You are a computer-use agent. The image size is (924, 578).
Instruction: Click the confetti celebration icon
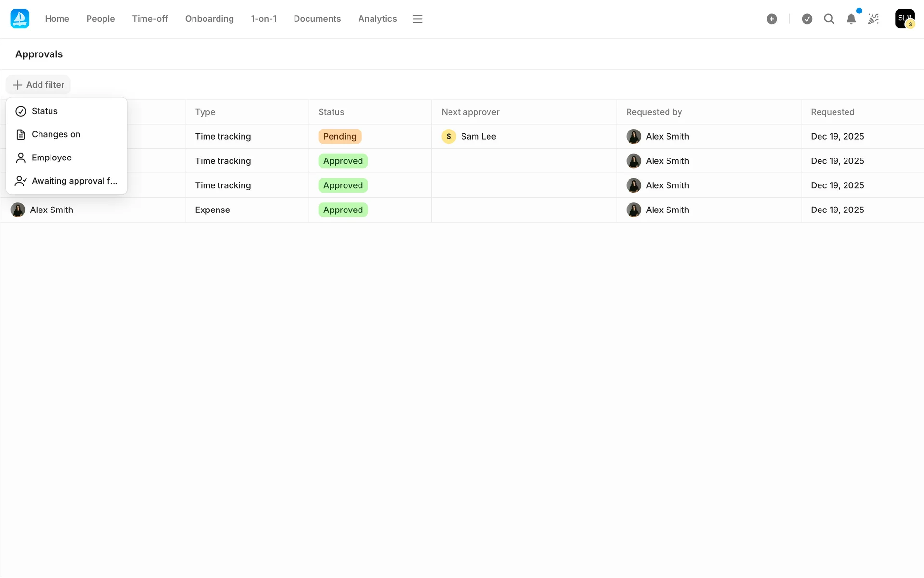[873, 19]
